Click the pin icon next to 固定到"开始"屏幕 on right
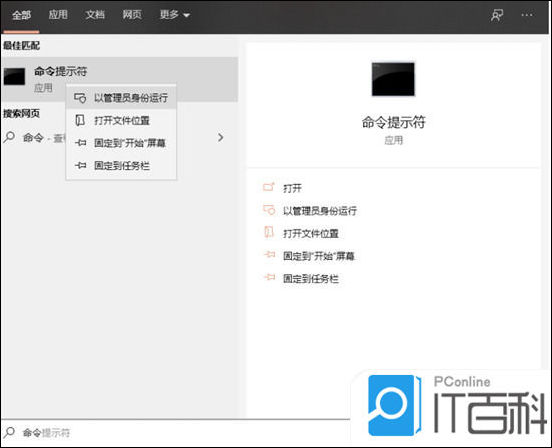The height and width of the screenshot is (448, 552). [x=269, y=255]
